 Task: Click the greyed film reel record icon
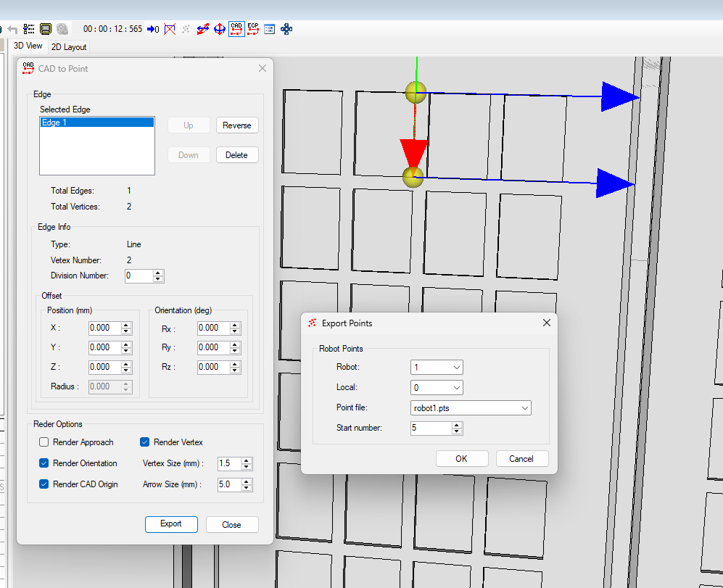tap(62, 29)
